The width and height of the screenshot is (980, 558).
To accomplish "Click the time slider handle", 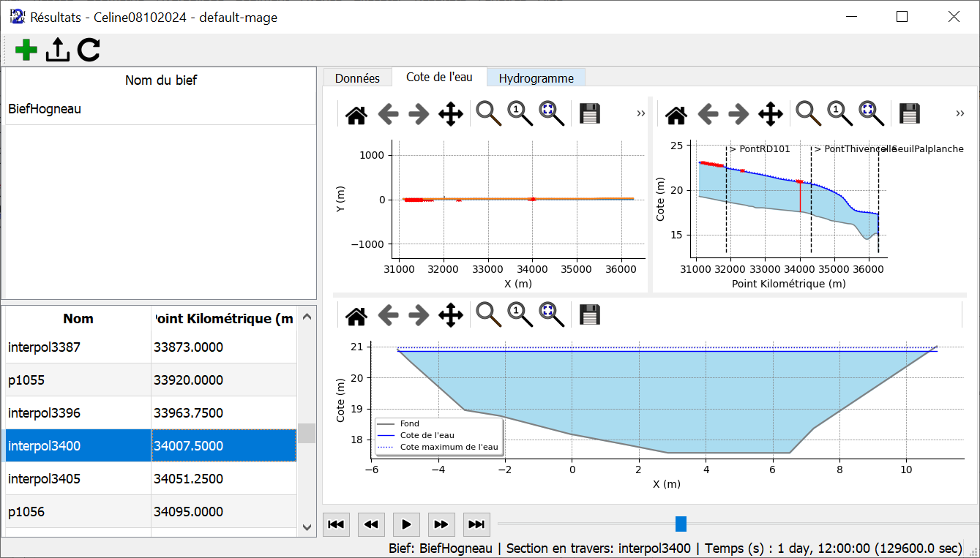I will [x=681, y=524].
